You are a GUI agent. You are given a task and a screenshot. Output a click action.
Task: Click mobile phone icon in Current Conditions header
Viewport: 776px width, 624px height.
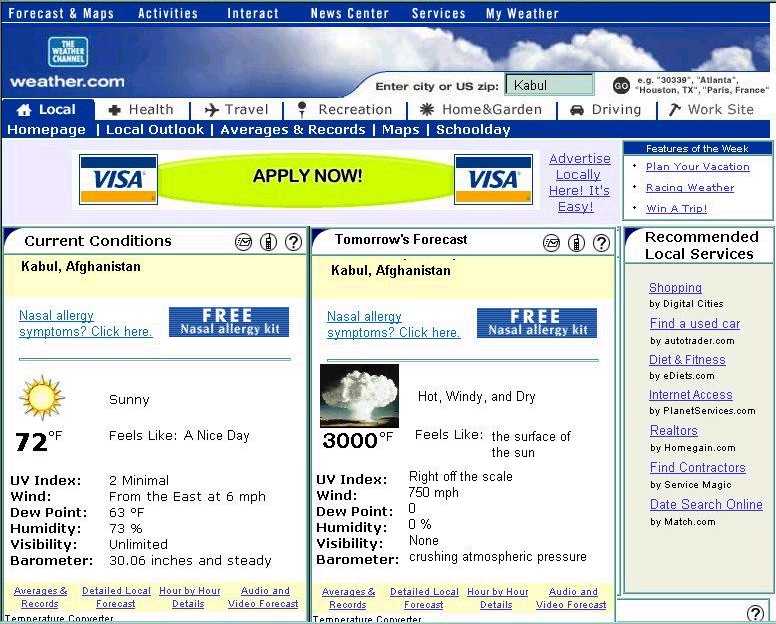coord(268,242)
